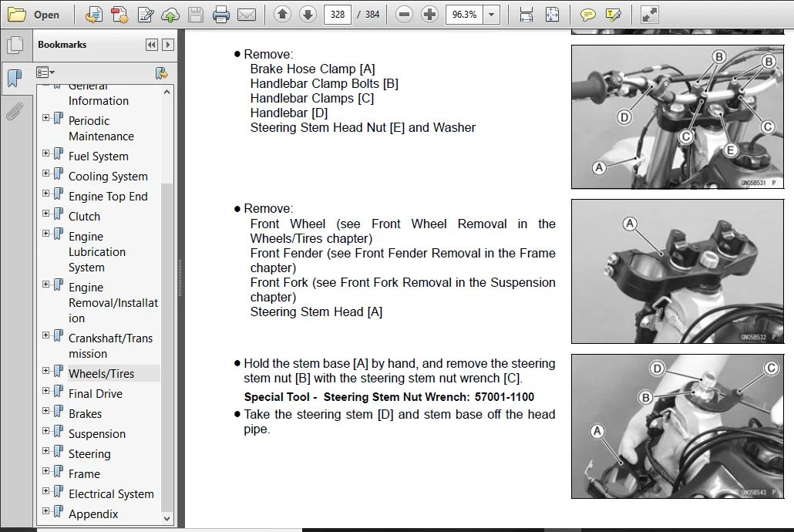Expand the Clutch bookmark node
The height and width of the screenshot is (532, 794).
click(45, 214)
